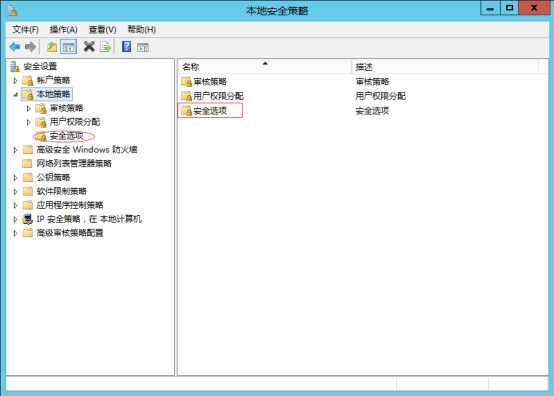Expand the 用户权限分配 tree node arrow
The width and height of the screenshot is (554, 396).
(x=29, y=122)
